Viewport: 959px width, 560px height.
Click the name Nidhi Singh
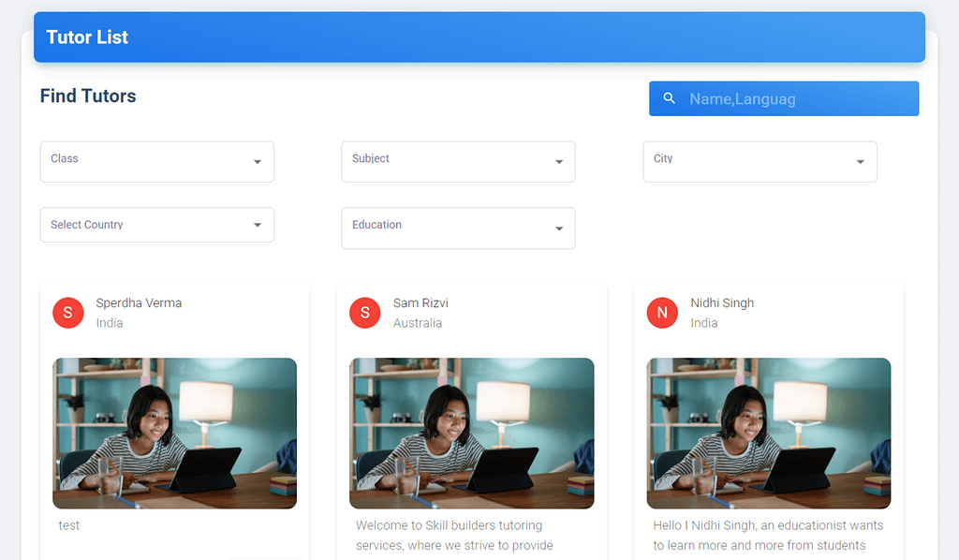tap(722, 303)
